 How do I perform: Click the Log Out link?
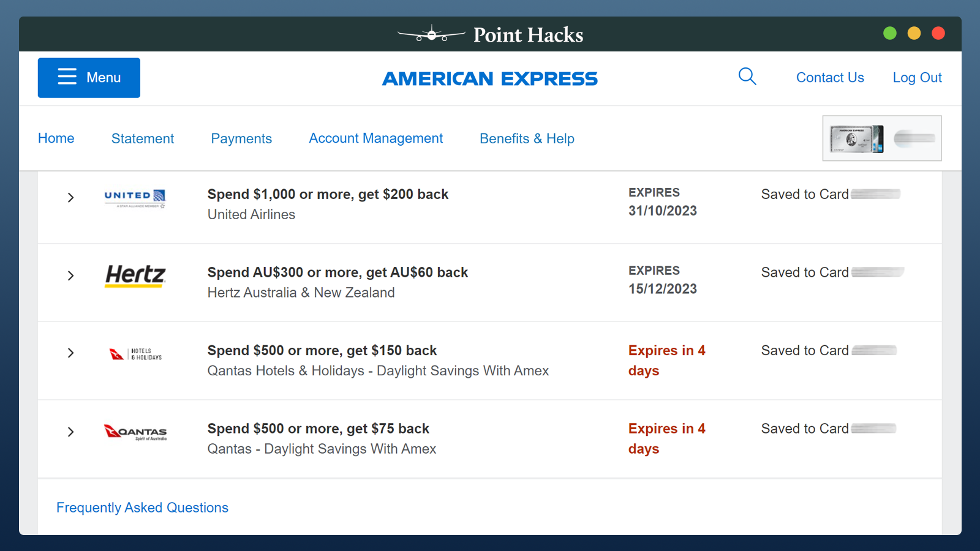pyautogui.click(x=917, y=78)
